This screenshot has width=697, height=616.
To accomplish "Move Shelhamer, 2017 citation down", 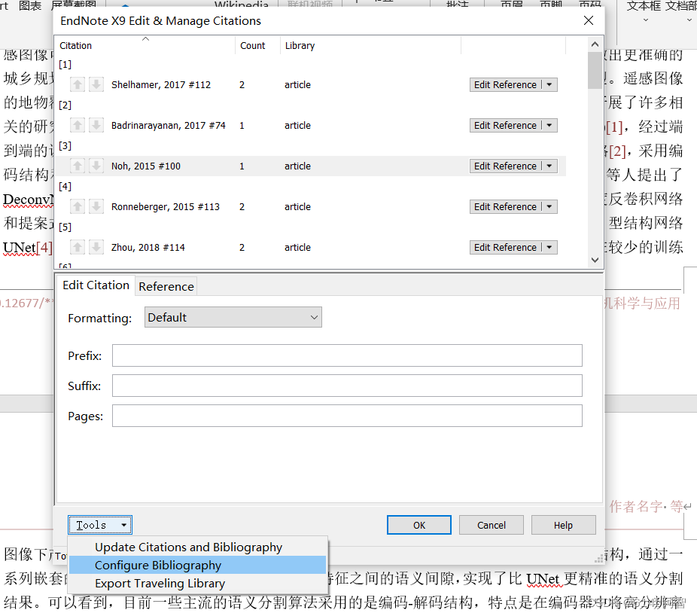I will 96,84.
